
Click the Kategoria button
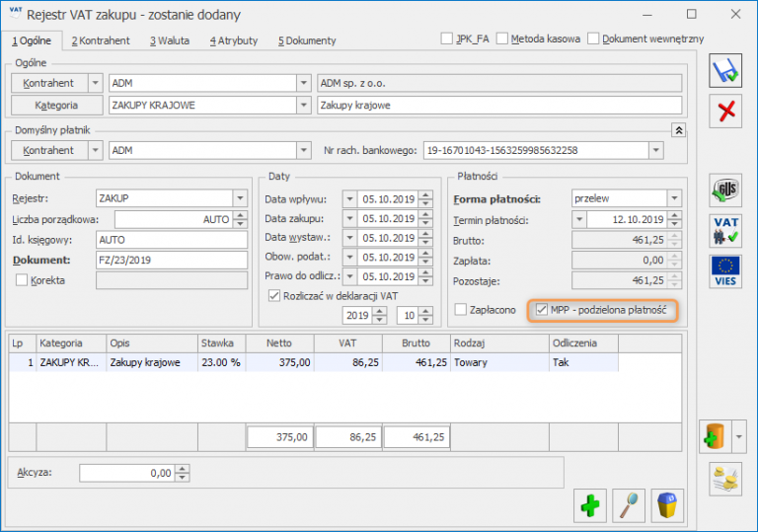pos(56,106)
